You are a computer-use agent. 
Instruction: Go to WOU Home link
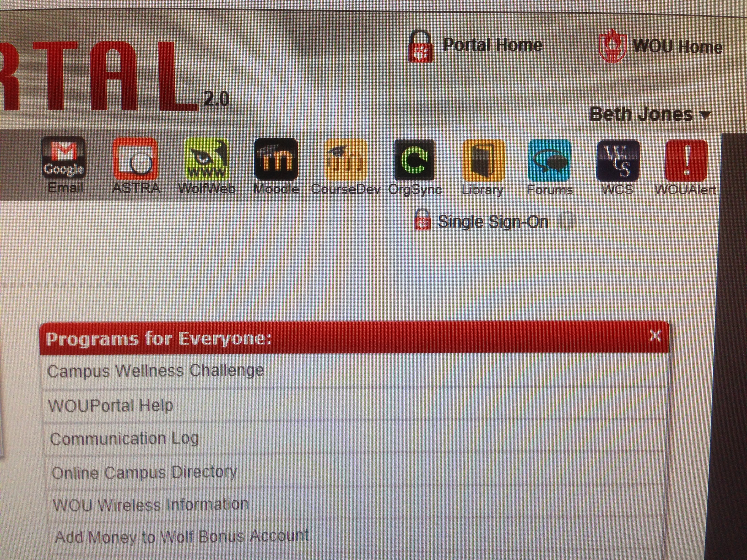click(678, 47)
